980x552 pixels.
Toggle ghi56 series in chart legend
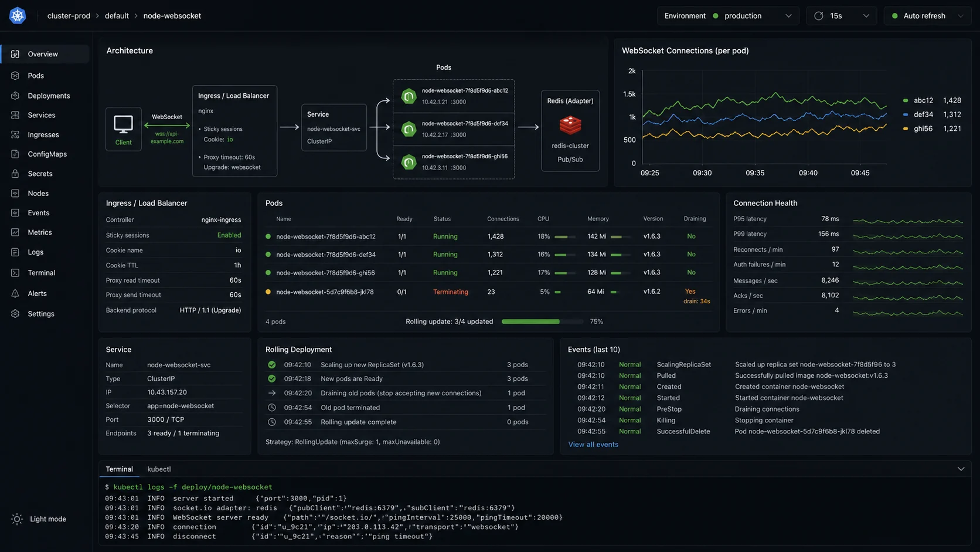(x=931, y=128)
